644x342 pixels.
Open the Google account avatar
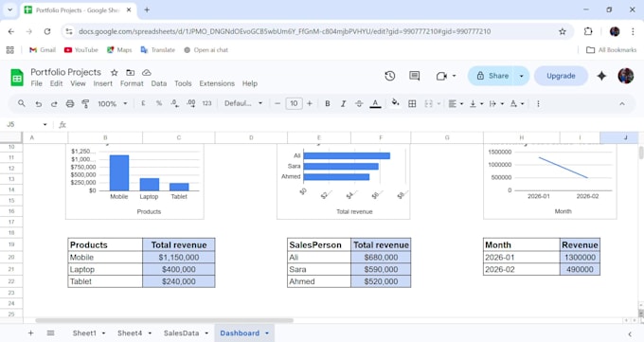coord(625,76)
